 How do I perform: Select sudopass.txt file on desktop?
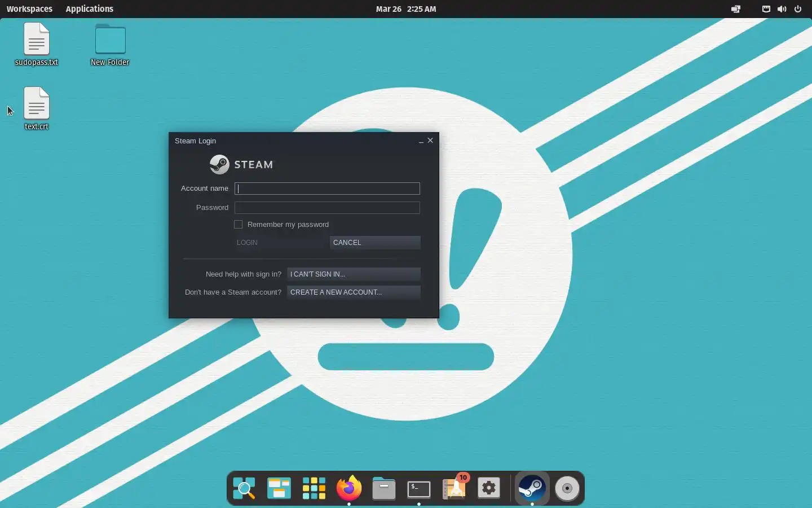(37, 45)
